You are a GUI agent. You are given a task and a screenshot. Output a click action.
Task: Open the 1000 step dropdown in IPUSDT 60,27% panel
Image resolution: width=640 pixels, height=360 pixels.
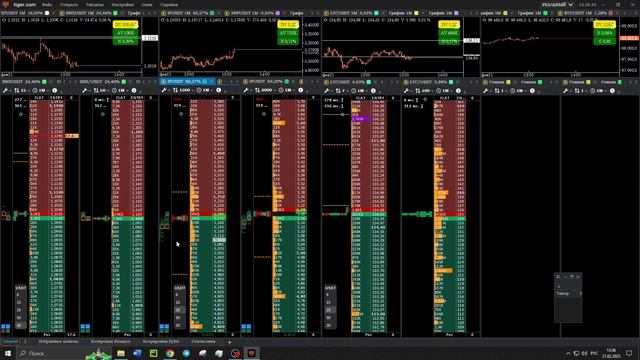187,90
